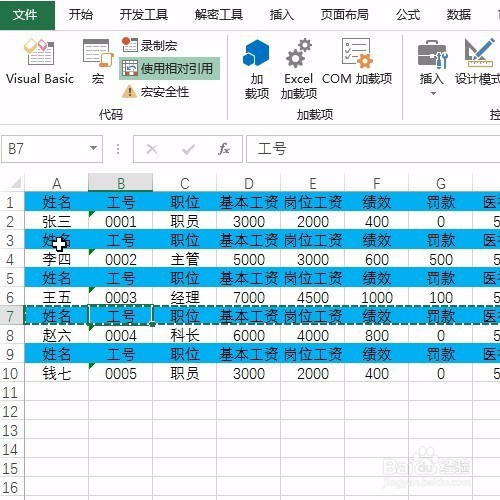The width and height of the screenshot is (500, 500).
Task: Select row 1 header
Action: 11,202
